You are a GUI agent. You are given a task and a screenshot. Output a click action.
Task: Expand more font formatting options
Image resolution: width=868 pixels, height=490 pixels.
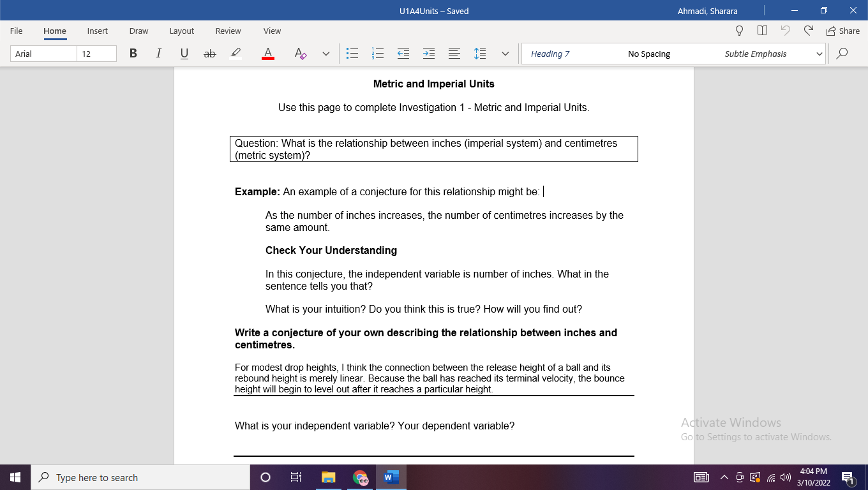[x=326, y=54]
